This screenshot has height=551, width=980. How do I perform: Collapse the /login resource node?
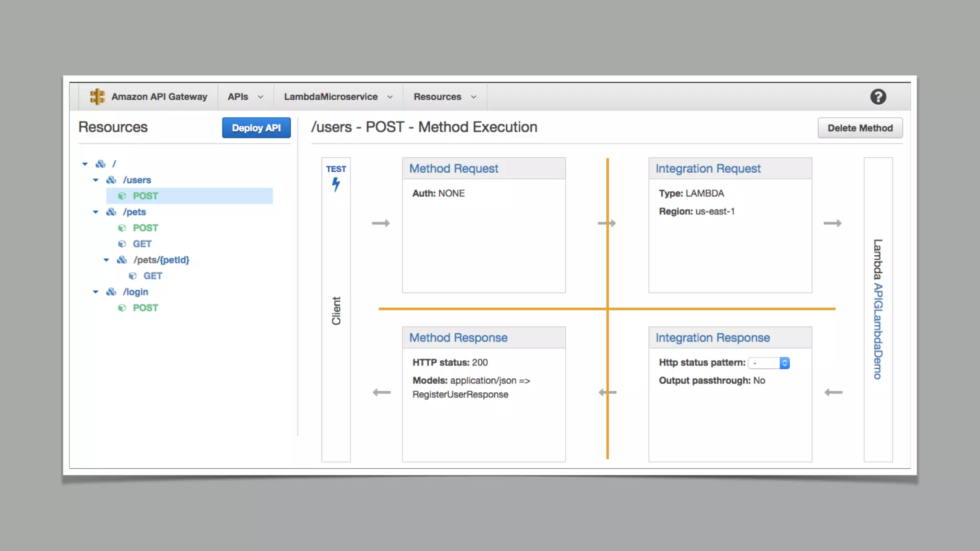point(96,292)
